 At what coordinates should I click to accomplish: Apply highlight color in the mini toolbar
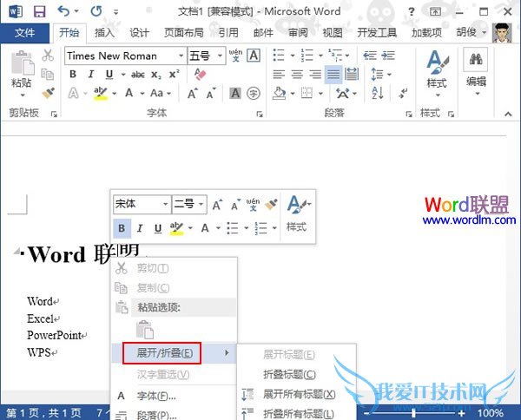[x=176, y=228]
